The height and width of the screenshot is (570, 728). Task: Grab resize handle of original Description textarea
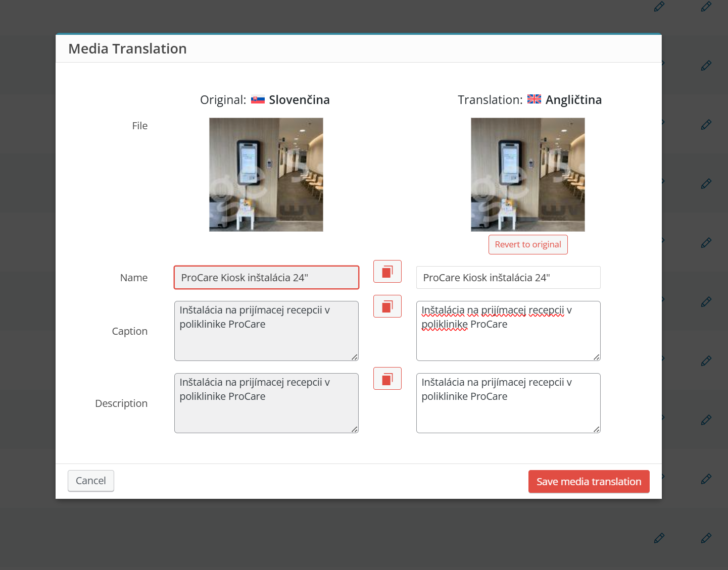click(x=355, y=429)
